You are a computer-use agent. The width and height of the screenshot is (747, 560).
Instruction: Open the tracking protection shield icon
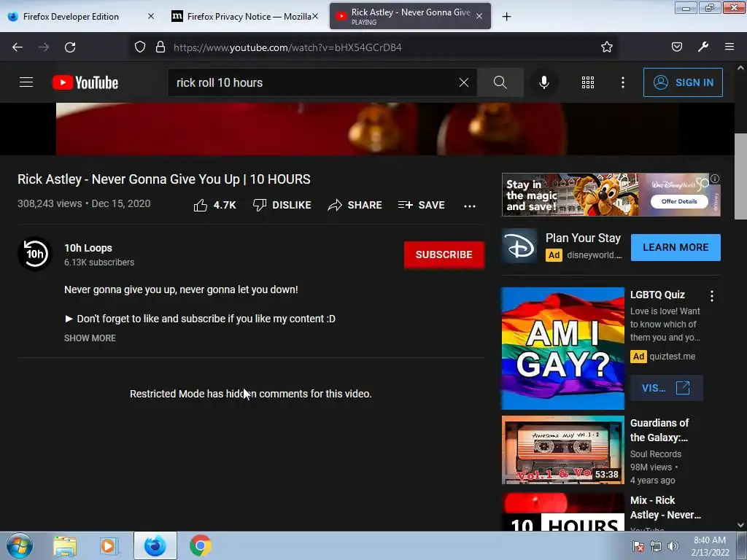(139, 47)
